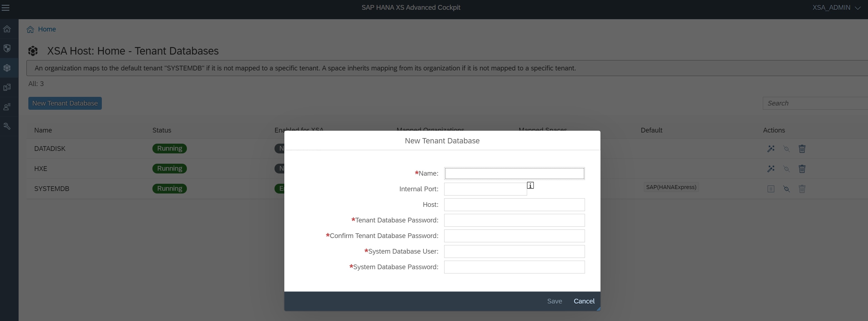
Task: Click Save in the dialog
Action: tap(554, 301)
